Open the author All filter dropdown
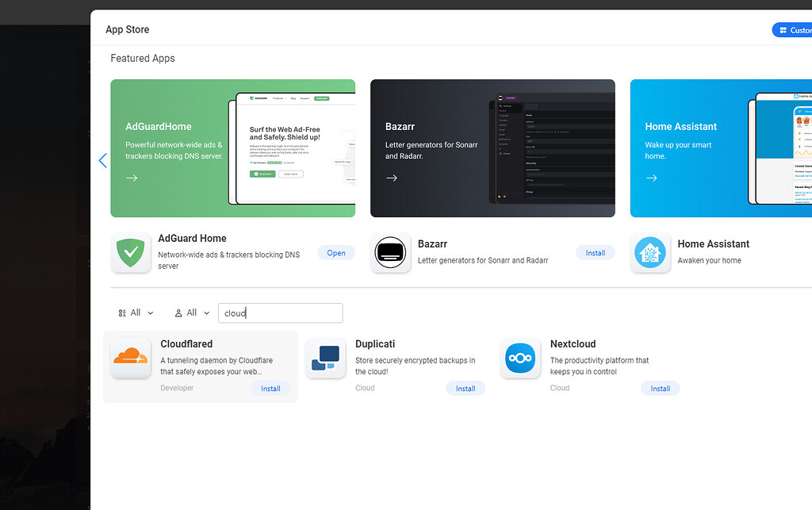This screenshot has width=812, height=510. (194, 313)
